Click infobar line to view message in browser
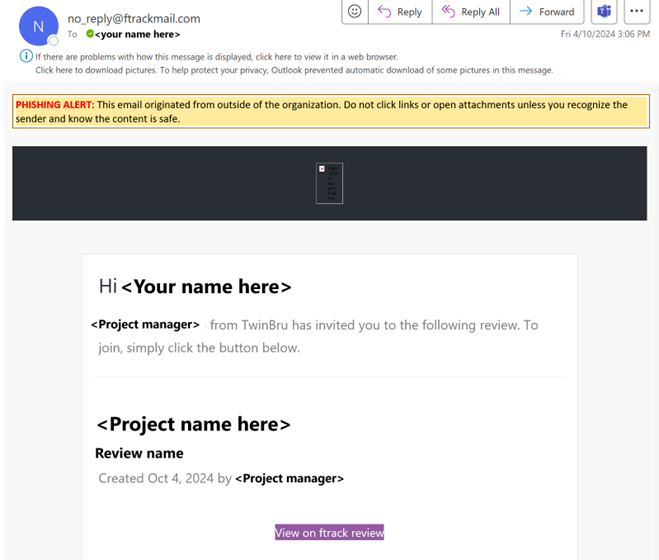 point(216,57)
